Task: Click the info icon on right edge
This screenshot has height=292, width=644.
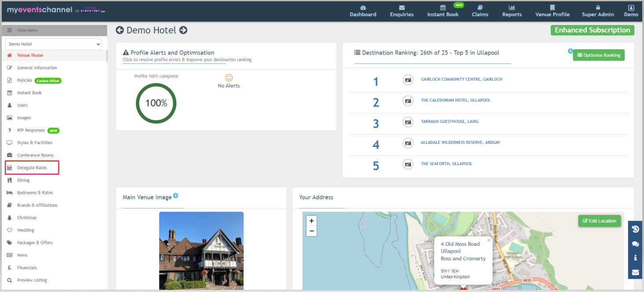Action: 635,258
